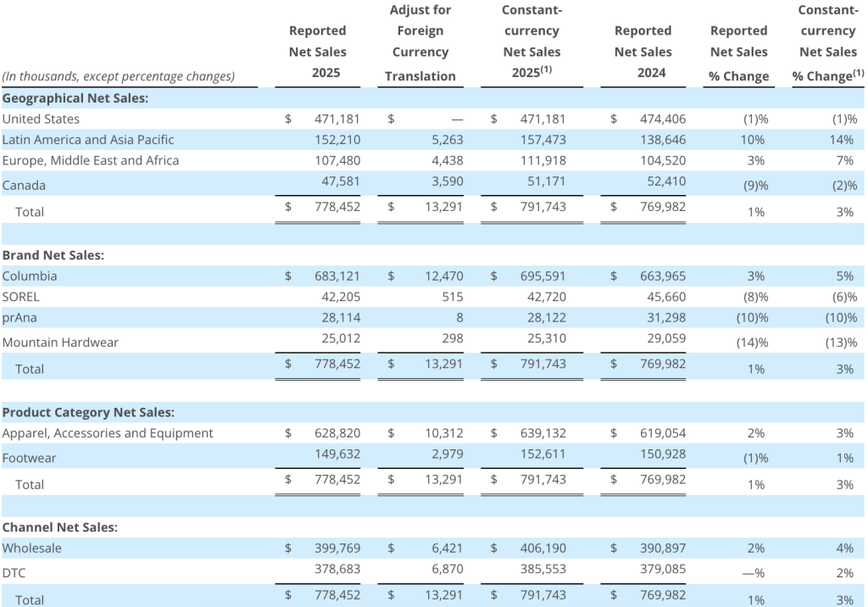Click the 'Mountain Hardwear' row label
This screenshot has width=868, height=607.
pyautogui.click(x=60, y=342)
